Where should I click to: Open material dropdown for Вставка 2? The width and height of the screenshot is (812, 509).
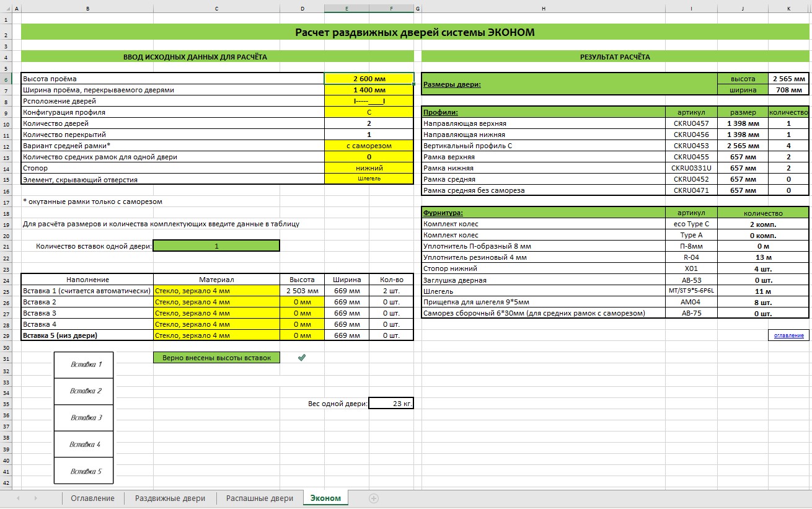coord(216,302)
